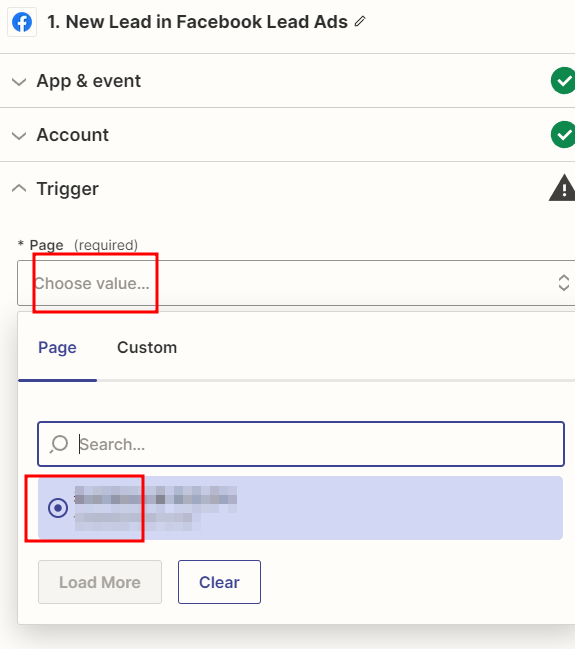
Task: Click the Facebook app icon
Action: pos(22,22)
